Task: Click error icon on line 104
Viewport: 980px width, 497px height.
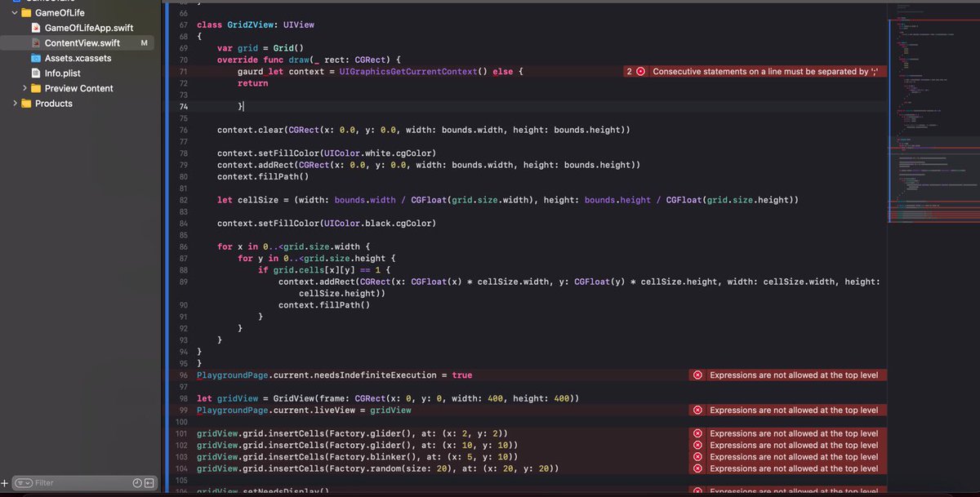Action: [697, 468]
